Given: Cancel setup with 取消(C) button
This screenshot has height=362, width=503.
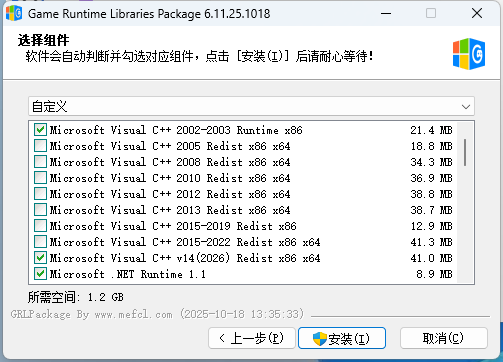Looking at the screenshot, I should [x=444, y=338].
